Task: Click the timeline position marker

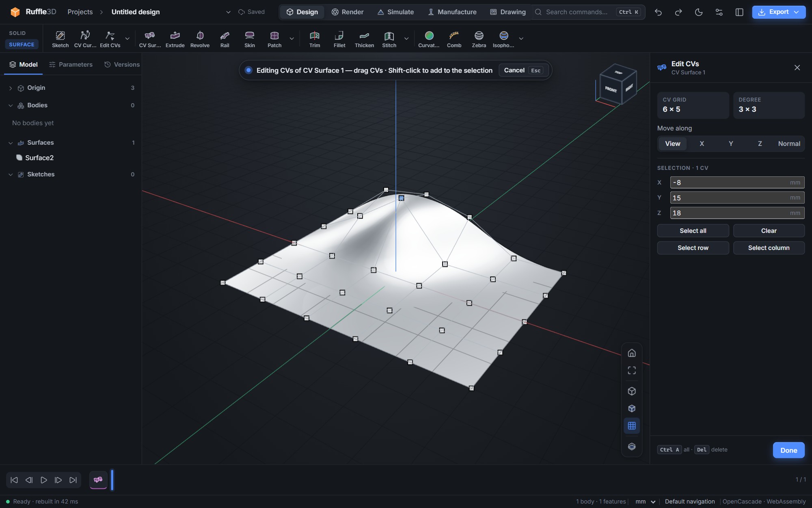Action: (x=112, y=480)
